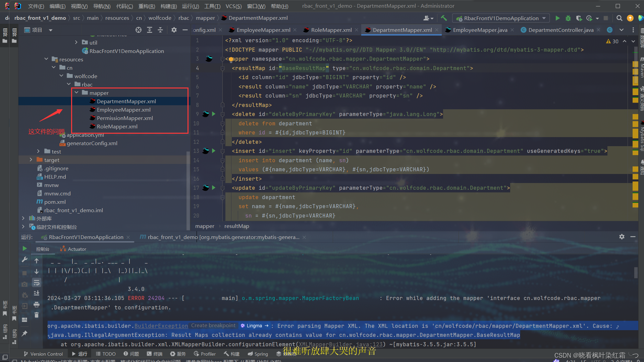The height and width of the screenshot is (362, 644).
Task: Click the resultMap breadcrumb below the editor
Action: (x=236, y=226)
